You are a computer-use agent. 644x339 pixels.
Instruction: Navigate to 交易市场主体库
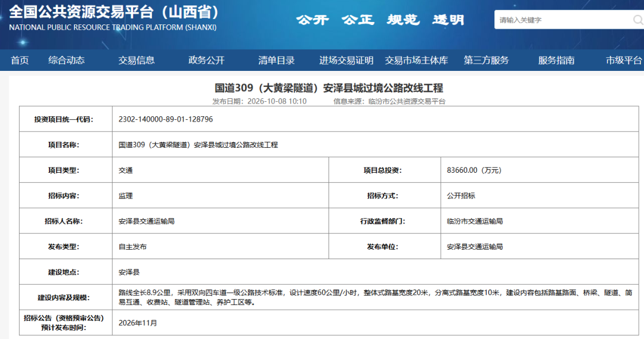(x=416, y=60)
